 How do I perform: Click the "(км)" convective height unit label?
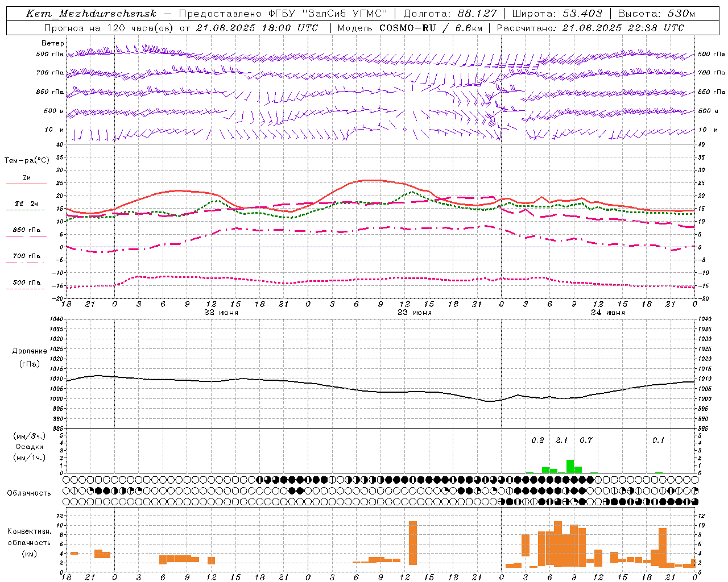pyautogui.click(x=30, y=554)
